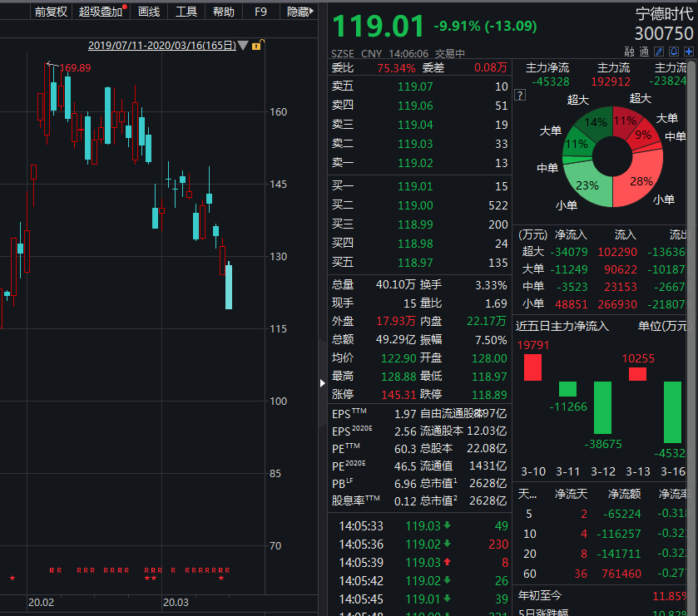Add stock with the blue plus icon

(x=688, y=52)
